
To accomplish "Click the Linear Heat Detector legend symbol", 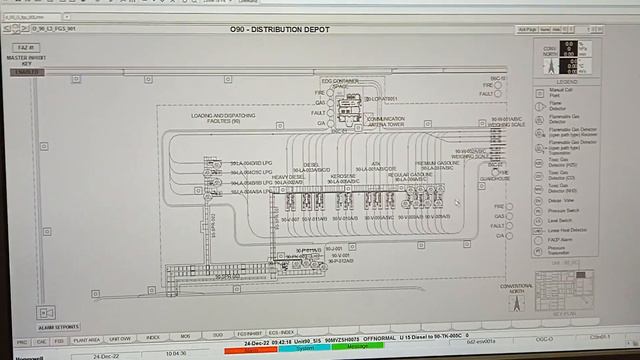I will [538, 231].
